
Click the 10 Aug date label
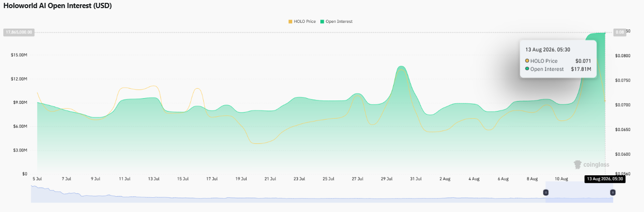(x=561, y=179)
